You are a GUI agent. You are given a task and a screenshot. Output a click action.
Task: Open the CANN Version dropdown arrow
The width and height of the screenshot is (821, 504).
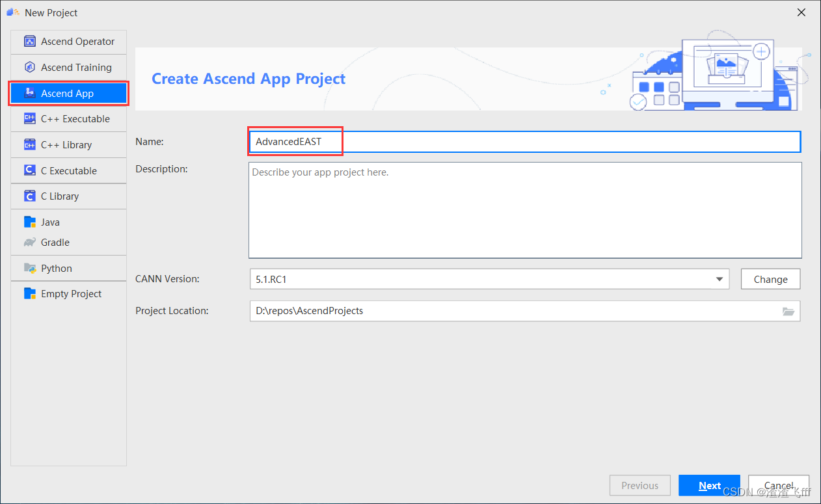(x=720, y=280)
